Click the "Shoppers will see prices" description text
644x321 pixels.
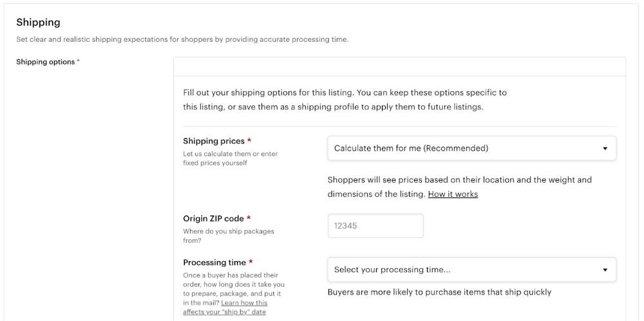(x=459, y=180)
